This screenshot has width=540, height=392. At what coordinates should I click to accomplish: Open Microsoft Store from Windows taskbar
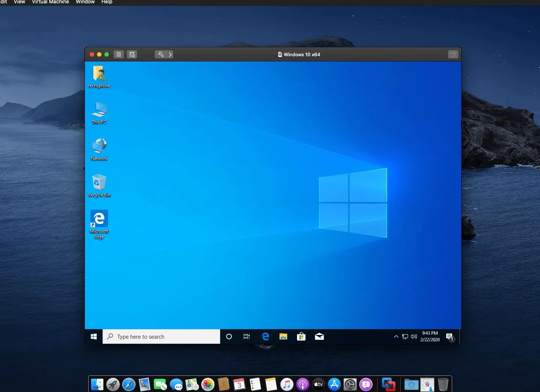[301, 336]
